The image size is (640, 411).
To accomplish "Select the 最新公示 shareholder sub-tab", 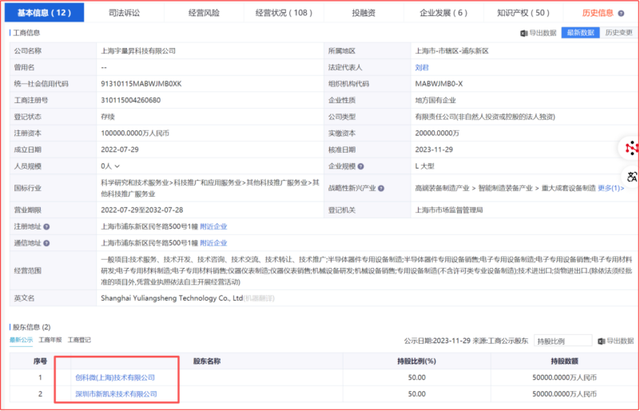I will pyautogui.click(x=21, y=340).
